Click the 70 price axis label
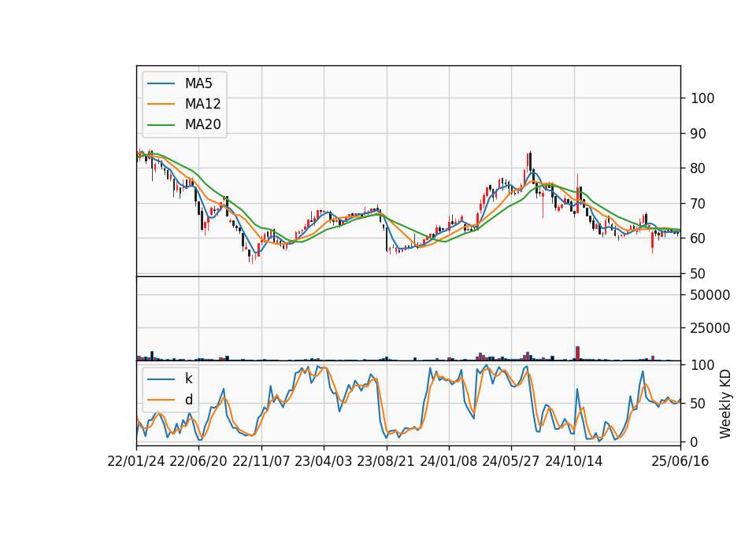Viewport: 756px width, 543px height. (699, 203)
